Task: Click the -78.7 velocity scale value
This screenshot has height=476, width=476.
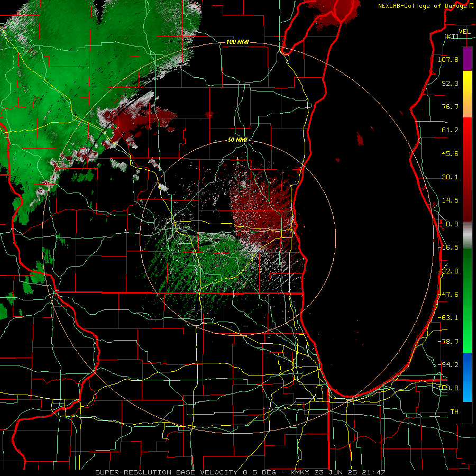Action: (448, 342)
